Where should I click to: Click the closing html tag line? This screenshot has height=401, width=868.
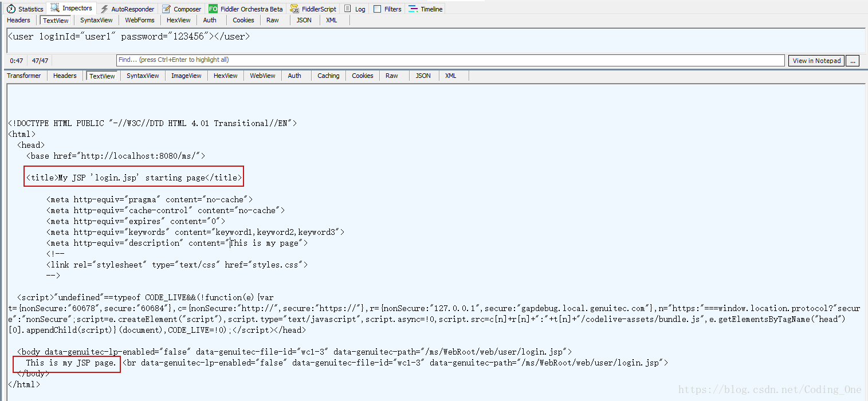click(x=24, y=384)
